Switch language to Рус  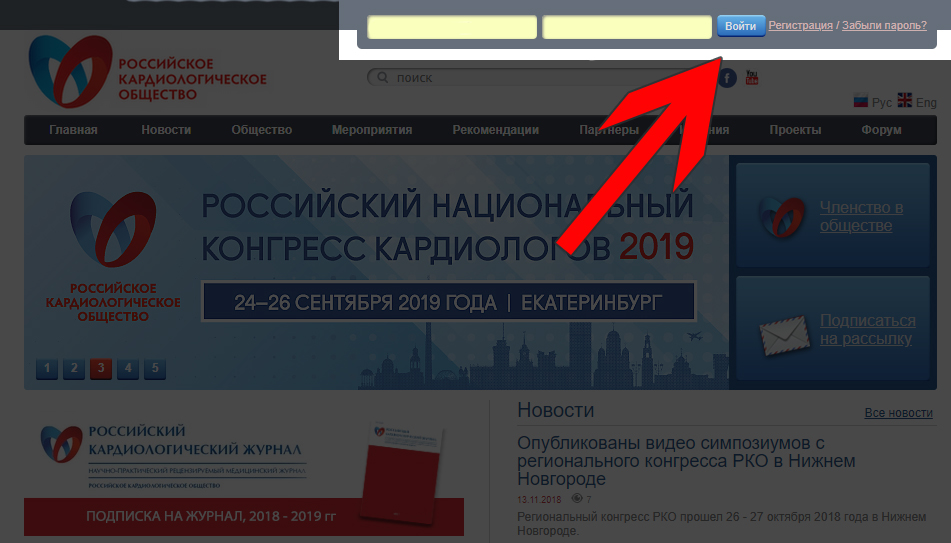pos(881,103)
